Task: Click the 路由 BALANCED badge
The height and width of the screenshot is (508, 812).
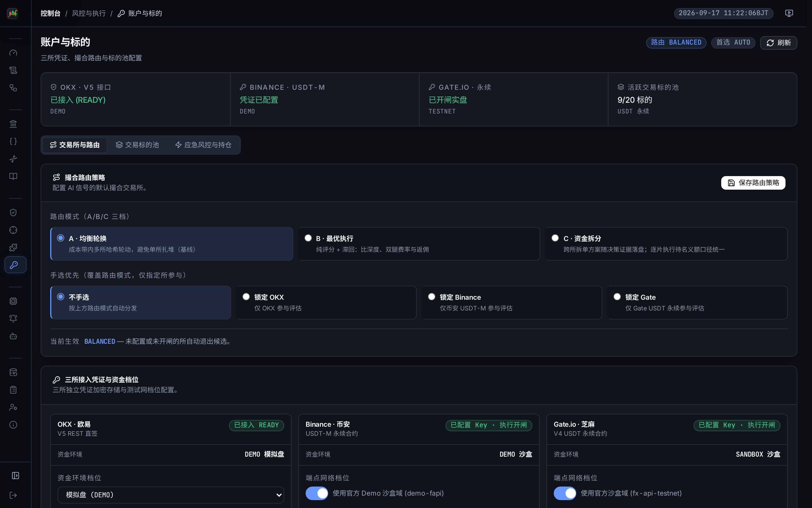Action: coord(676,42)
